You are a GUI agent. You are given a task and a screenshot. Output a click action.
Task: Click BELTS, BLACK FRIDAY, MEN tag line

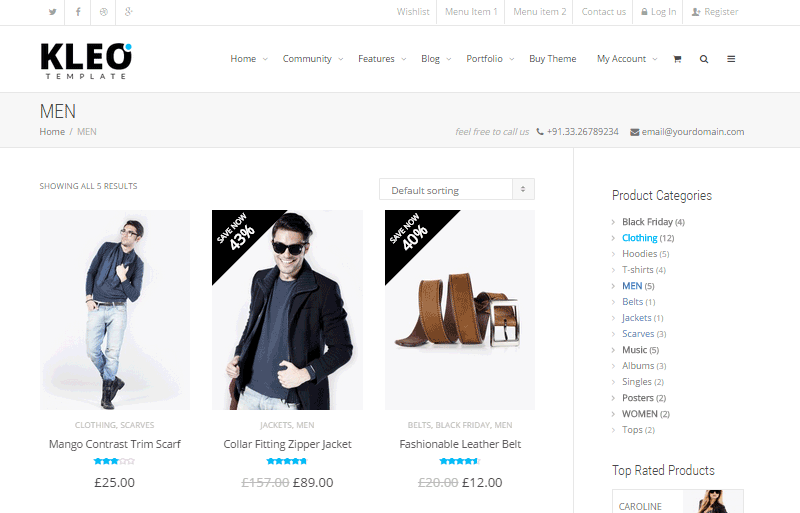pos(460,425)
